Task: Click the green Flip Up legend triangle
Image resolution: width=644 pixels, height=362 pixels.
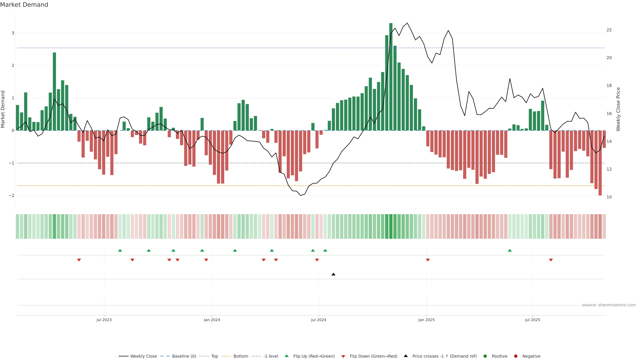Action: pyautogui.click(x=287, y=356)
